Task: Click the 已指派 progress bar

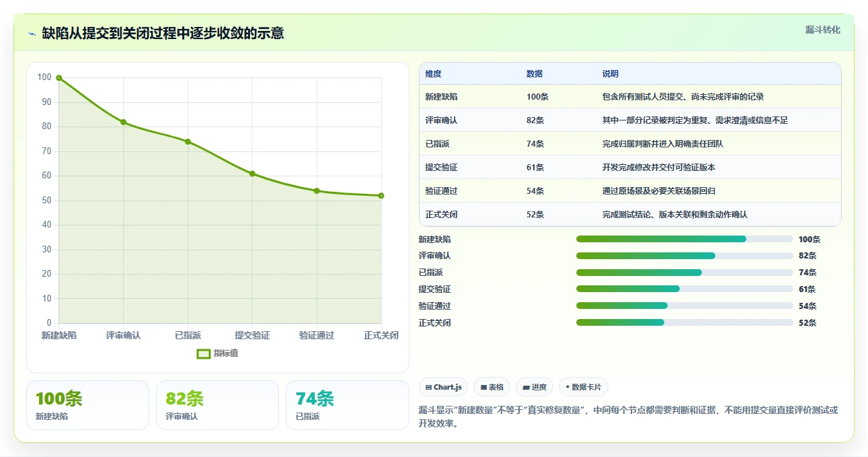Action: 684,273
